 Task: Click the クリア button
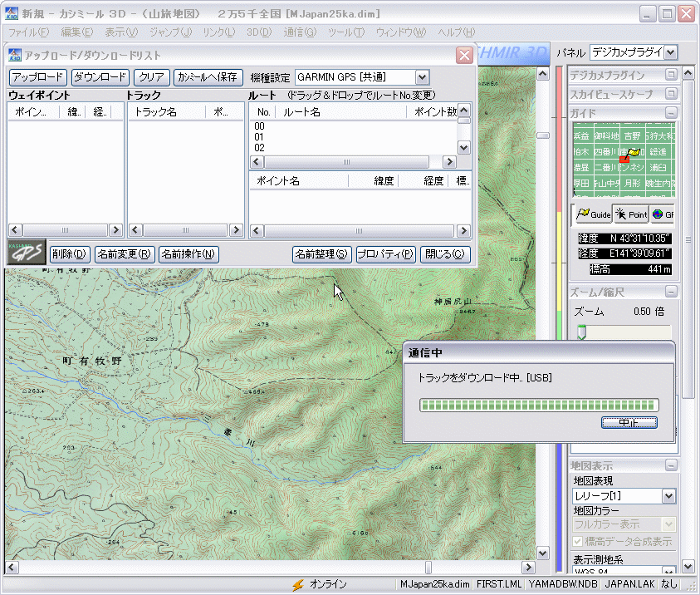click(152, 77)
